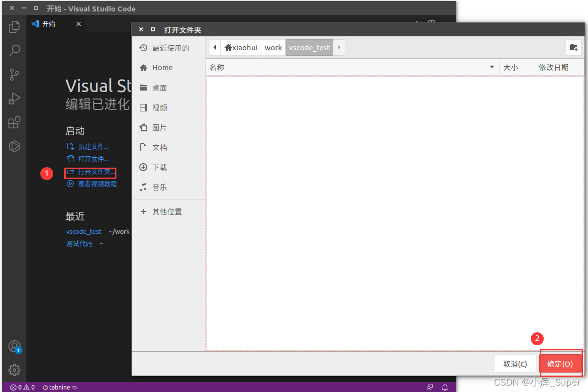Image resolution: width=588 pixels, height=392 pixels.
Task: Open Extensions view in activity bar
Action: click(x=14, y=122)
